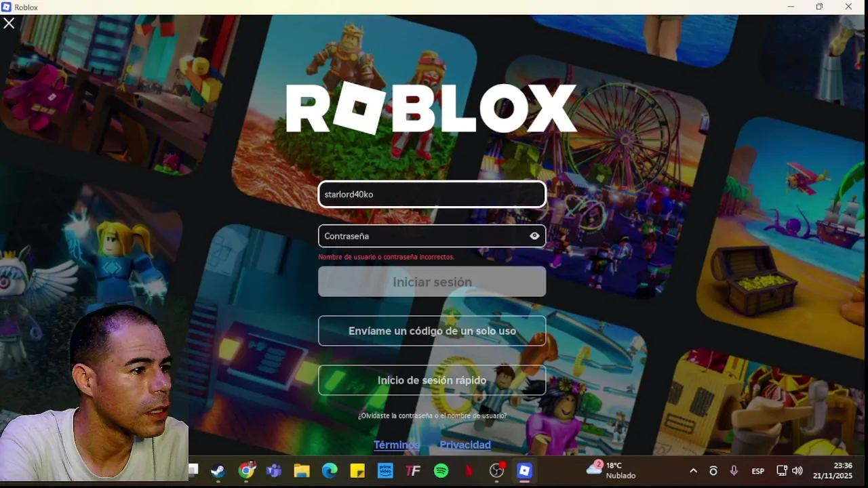Toggle password visibility with the eye icon
Screen dimensions: 868x488
[534, 236]
